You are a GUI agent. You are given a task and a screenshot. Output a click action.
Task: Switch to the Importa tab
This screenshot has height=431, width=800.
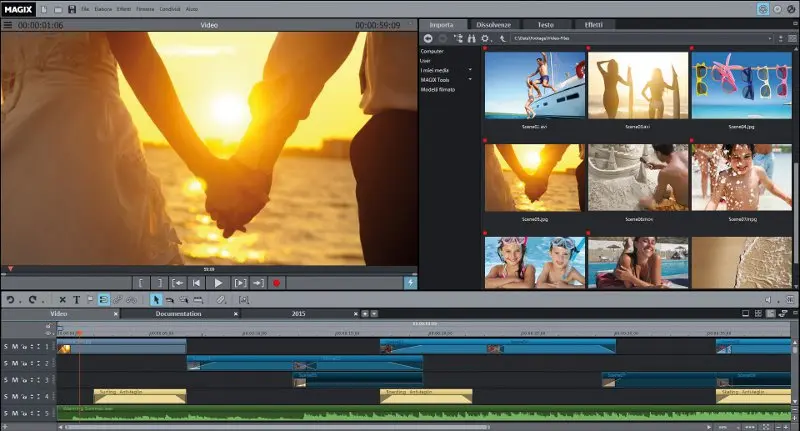click(x=441, y=24)
